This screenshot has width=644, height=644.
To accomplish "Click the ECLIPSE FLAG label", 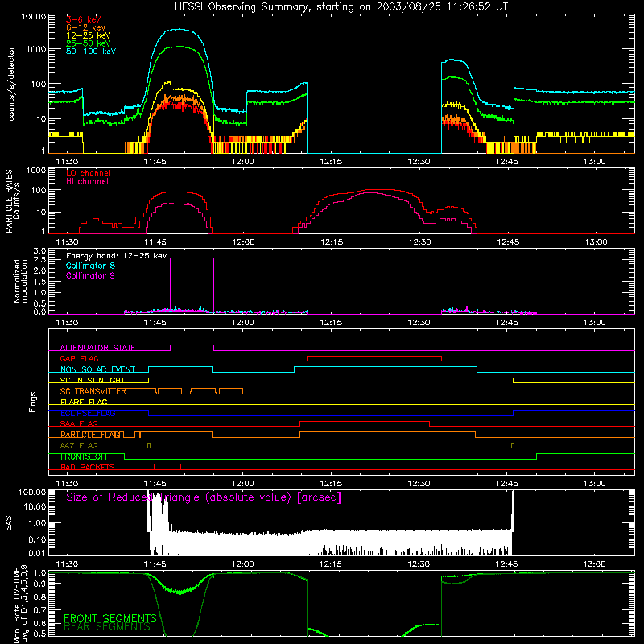I will tap(88, 413).
